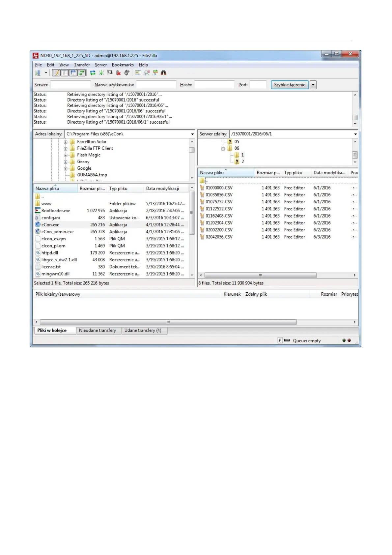Search remote files with the binoculars icon

pyautogui.click(x=164, y=73)
